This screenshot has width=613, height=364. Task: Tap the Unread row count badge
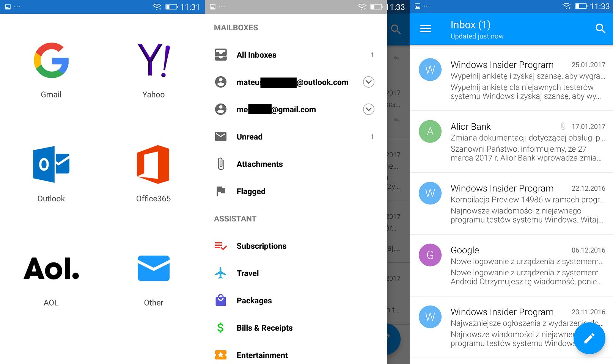(x=373, y=137)
